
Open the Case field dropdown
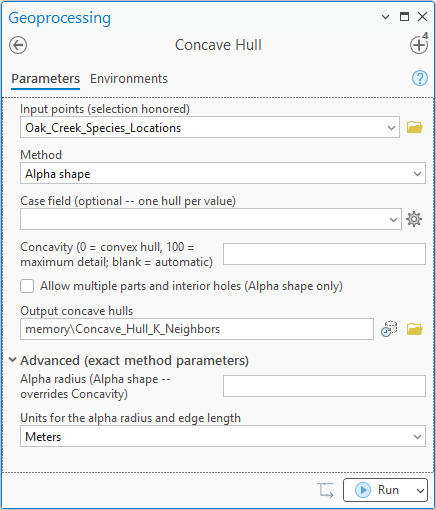pyautogui.click(x=393, y=219)
